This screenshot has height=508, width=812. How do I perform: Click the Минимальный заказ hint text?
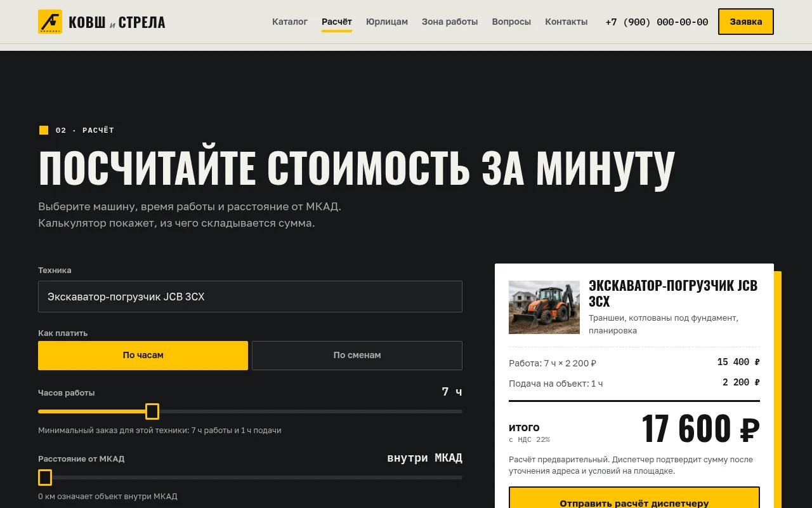click(159, 431)
